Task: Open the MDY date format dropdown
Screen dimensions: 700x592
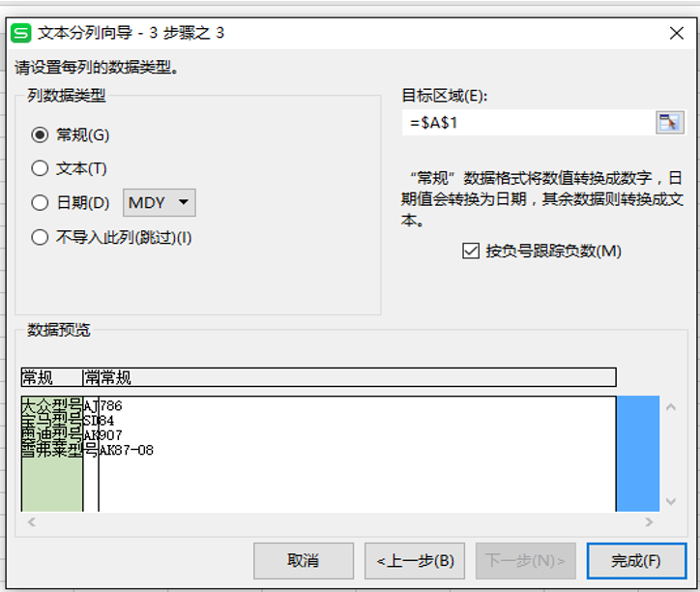Action: [x=160, y=203]
